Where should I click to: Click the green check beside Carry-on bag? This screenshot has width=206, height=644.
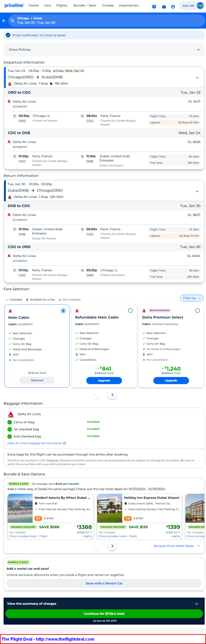coord(10,422)
